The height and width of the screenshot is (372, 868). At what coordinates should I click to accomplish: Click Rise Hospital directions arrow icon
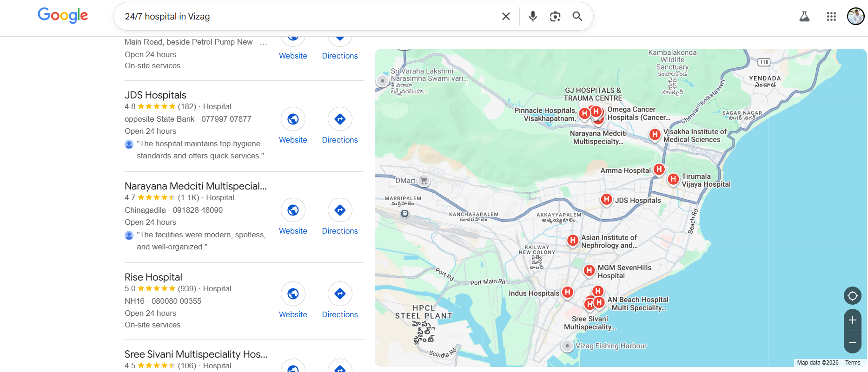340,294
